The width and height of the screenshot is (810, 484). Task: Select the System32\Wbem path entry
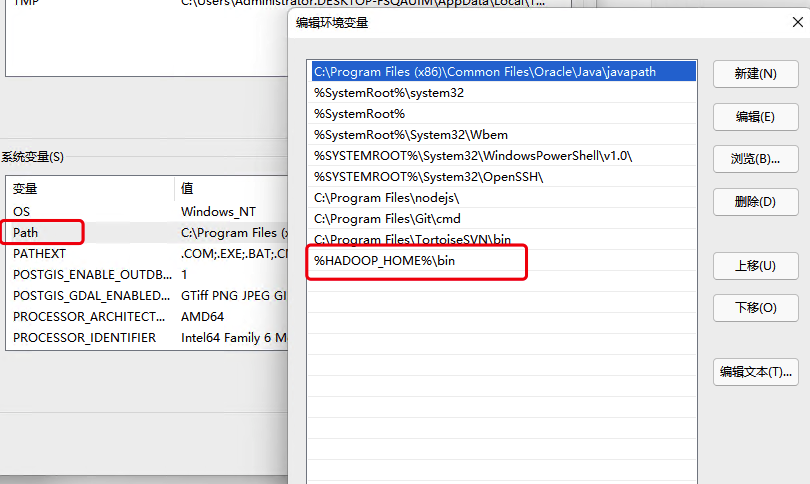click(394, 135)
